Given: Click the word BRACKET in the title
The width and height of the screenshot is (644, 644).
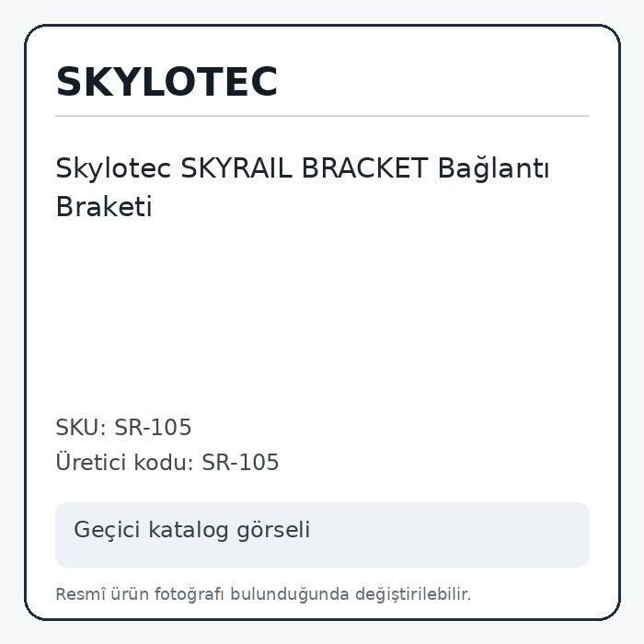Looking at the screenshot, I should click(364, 168).
